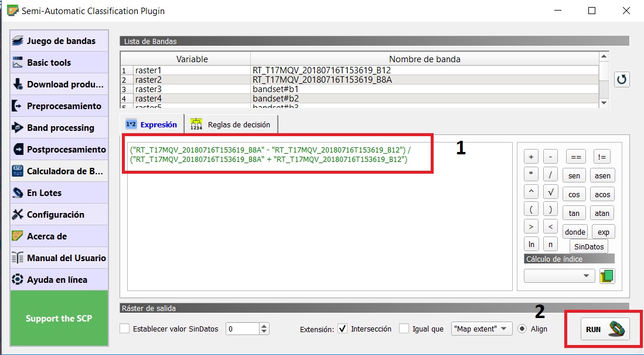Image resolution: width=644 pixels, height=355 pixels.
Task: Uncheck the Intersección checkbox
Action: pos(343,329)
